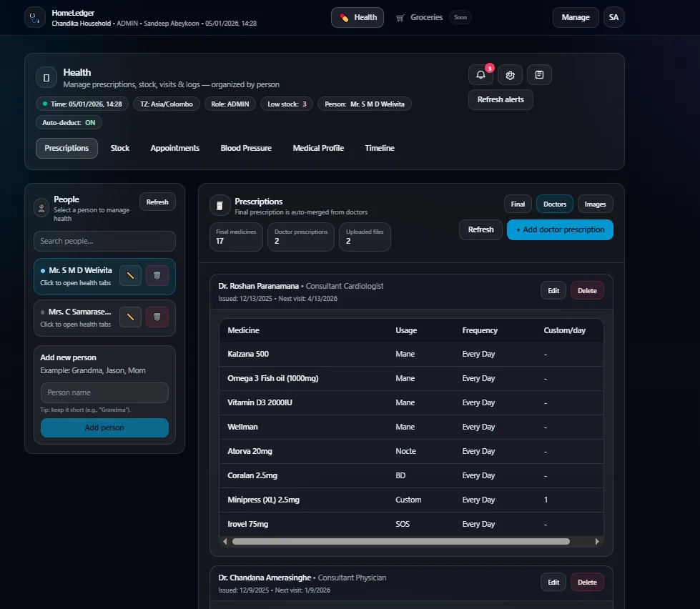The width and height of the screenshot is (700, 609).
Task: Switch to the Blood Pressure tab
Action: tap(246, 148)
